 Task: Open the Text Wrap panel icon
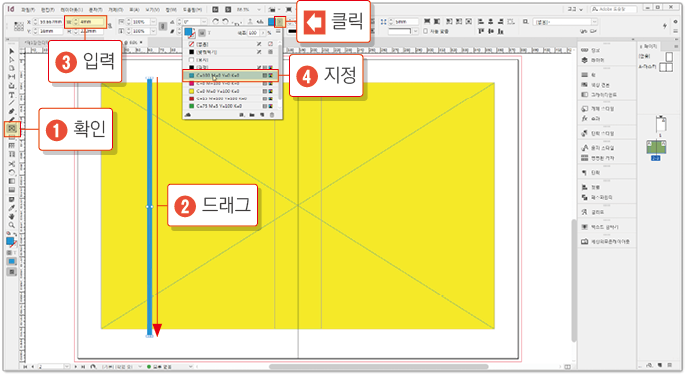585,227
